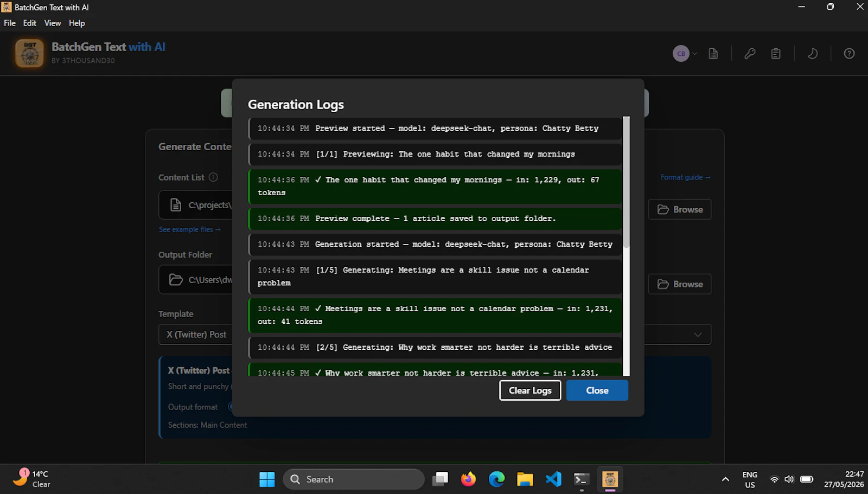Image resolution: width=868 pixels, height=494 pixels.
Task: Open the document icon in header toolbar
Action: [x=713, y=54]
